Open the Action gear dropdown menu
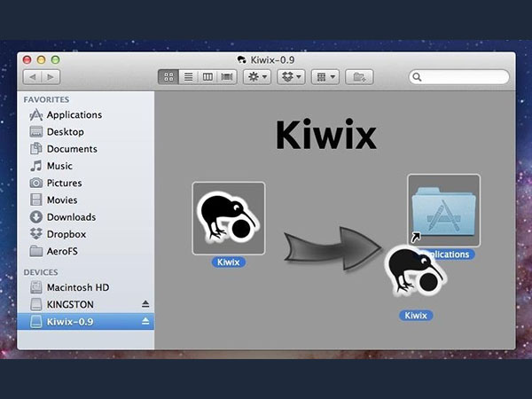This screenshot has width=532, height=399. [x=261, y=77]
